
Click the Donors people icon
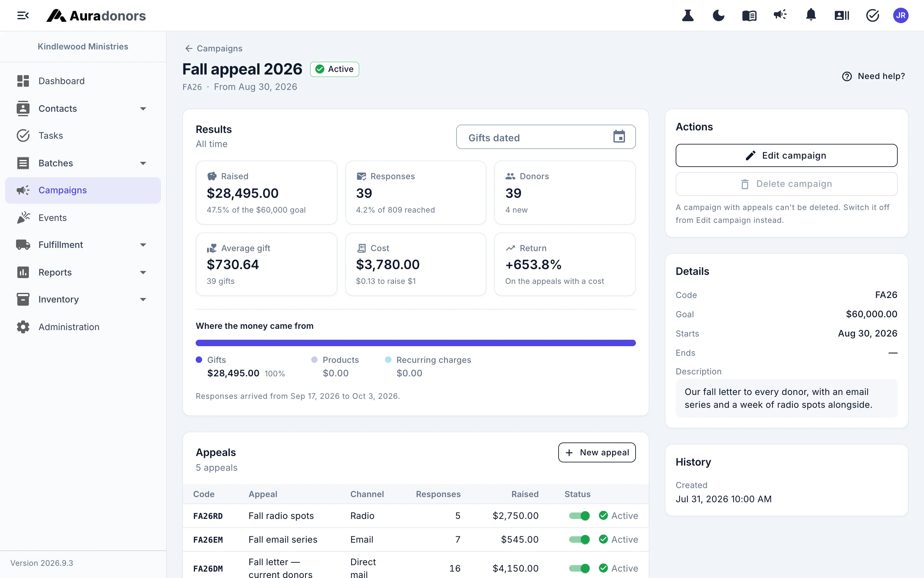pos(510,176)
